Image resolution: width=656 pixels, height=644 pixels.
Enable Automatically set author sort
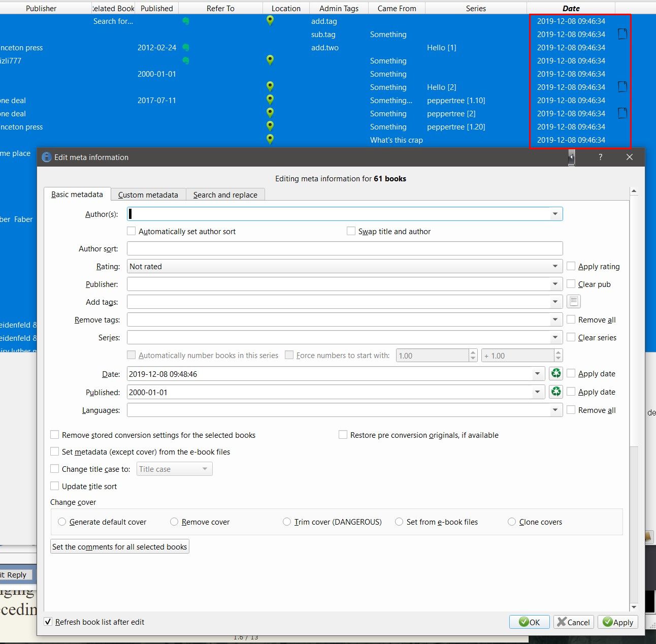132,231
